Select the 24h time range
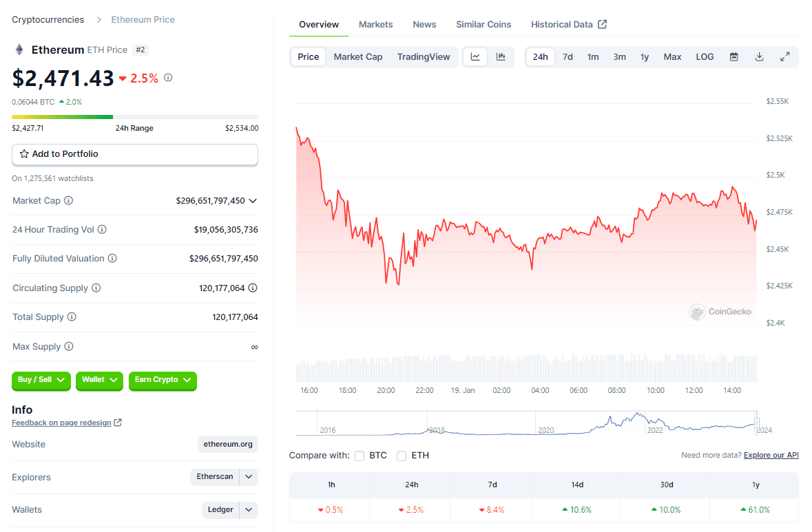This screenshot has height=532, width=812. (541, 57)
